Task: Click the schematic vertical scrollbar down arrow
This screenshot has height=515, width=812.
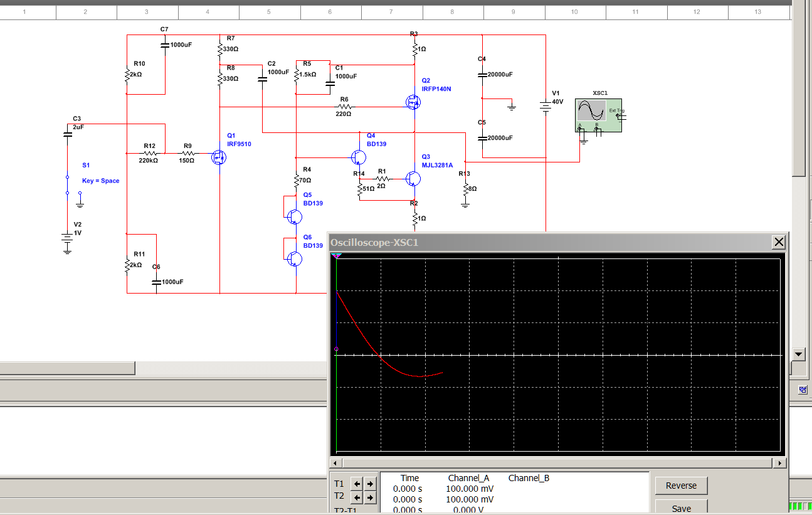Action: 798,354
